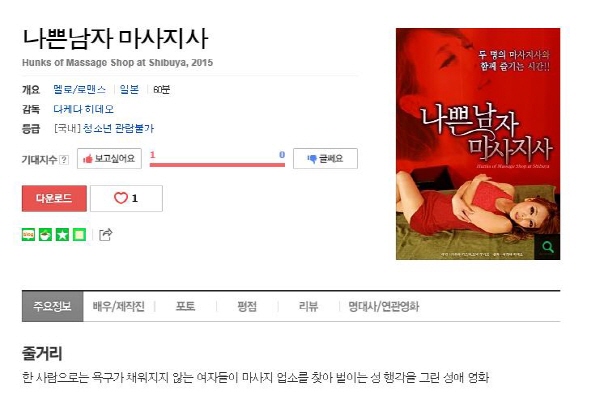Click the 멜로/로맨스 genre link
The image size is (600, 401).
click(x=80, y=90)
